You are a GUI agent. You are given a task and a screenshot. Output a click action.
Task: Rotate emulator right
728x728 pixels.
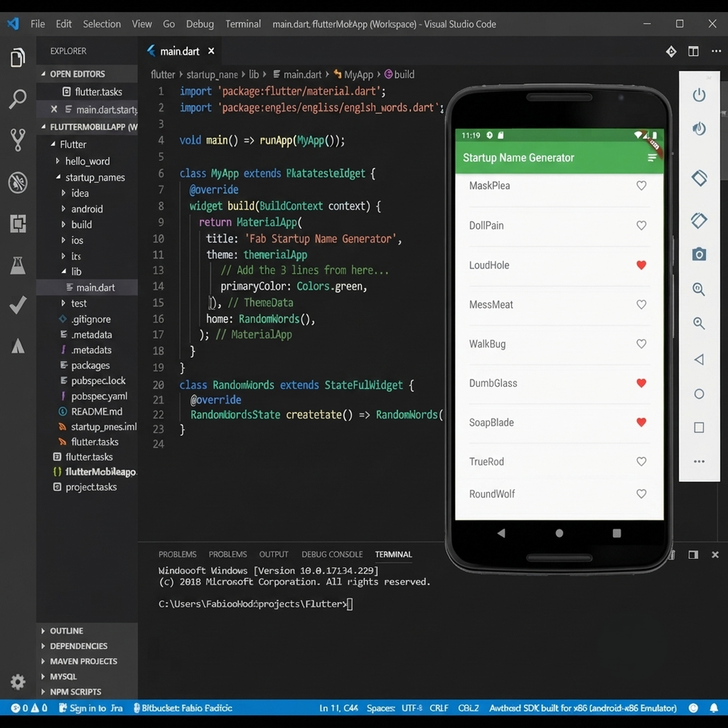(698, 220)
